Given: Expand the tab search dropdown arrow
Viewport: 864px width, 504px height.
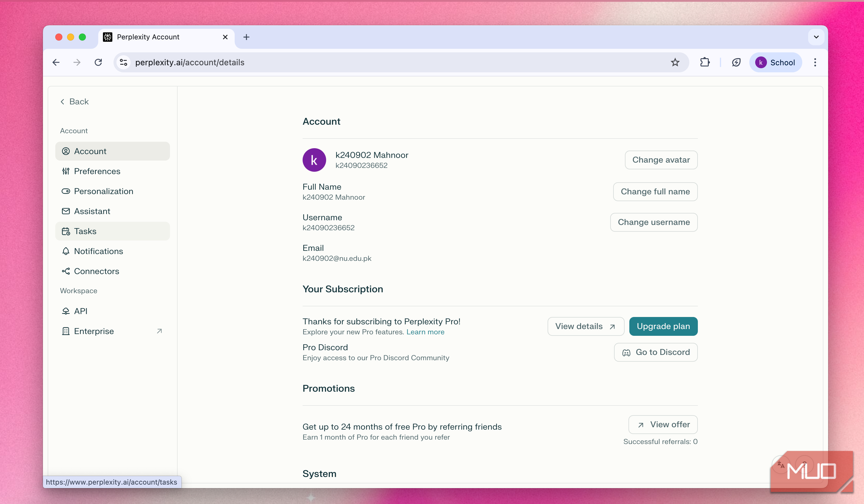Looking at the screenshot, I should pos(816,37).
